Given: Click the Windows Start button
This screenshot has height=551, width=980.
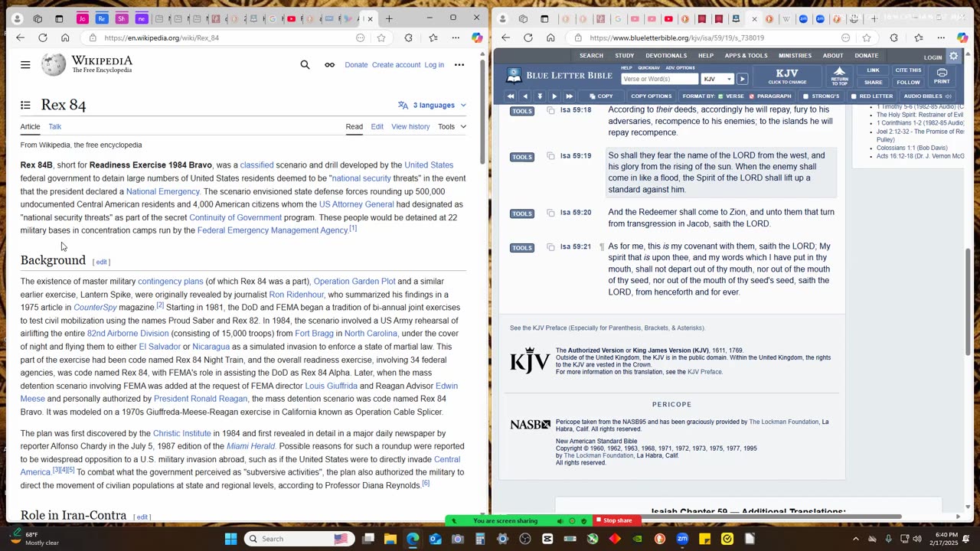Looking at the screenshot, I should coord(230,539).
